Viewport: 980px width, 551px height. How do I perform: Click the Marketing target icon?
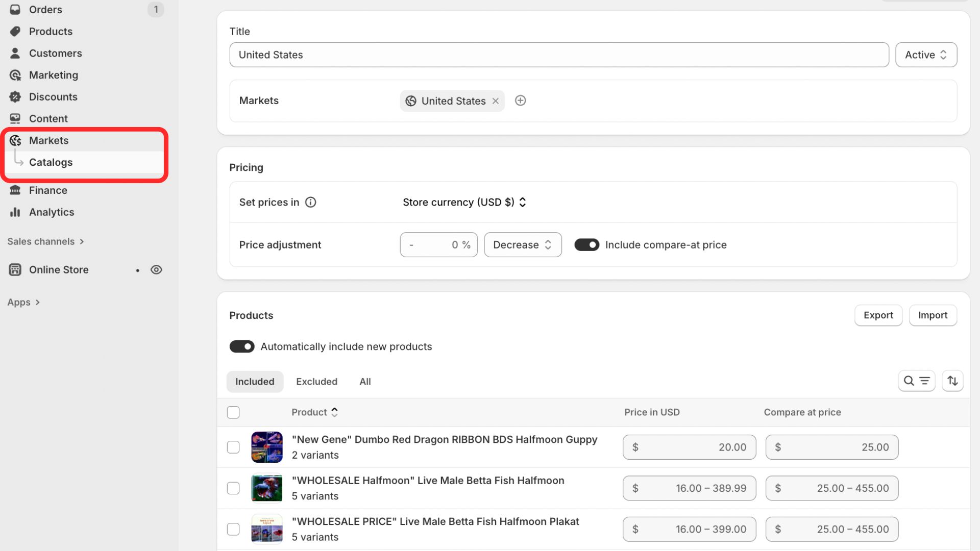click(15, 75)
